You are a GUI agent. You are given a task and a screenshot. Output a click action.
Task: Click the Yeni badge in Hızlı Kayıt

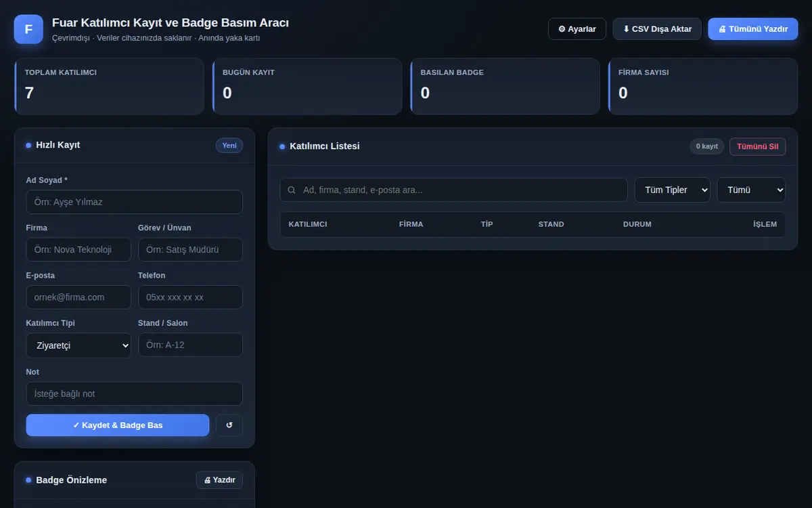point(229,146)
